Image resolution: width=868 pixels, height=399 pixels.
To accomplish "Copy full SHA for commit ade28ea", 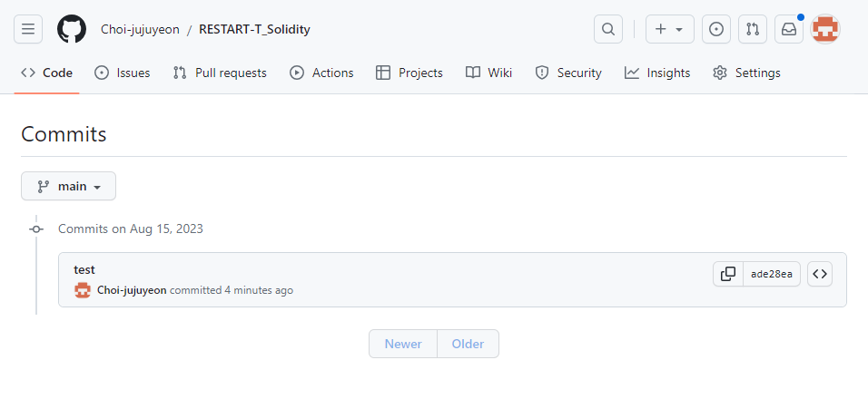I will (x=728, y=274).
